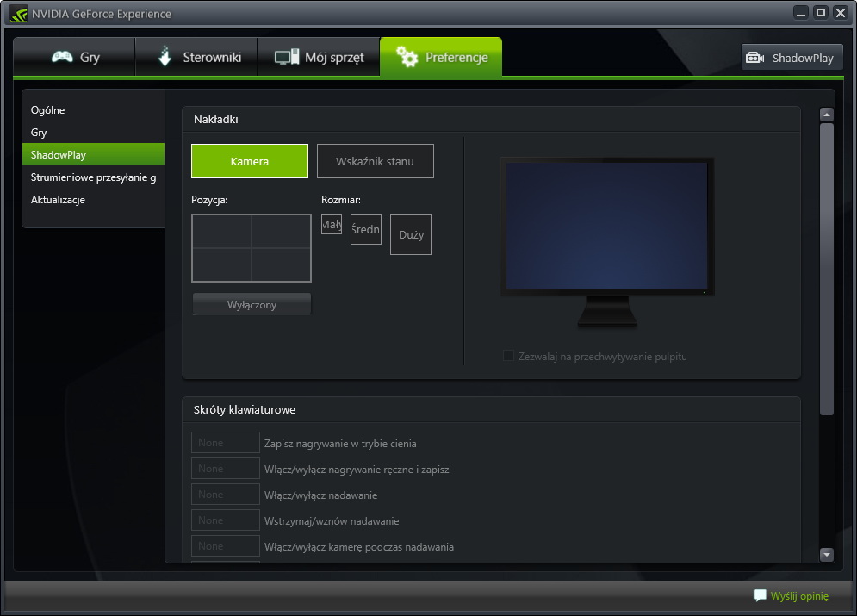Select ShadowPlay in the preferences sidebar

pyautogui.click(x=93, y=155)
